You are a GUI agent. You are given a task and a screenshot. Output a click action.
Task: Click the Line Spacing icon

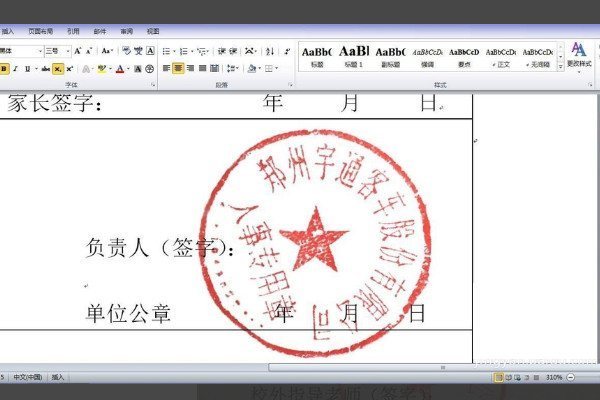(231, 69)
